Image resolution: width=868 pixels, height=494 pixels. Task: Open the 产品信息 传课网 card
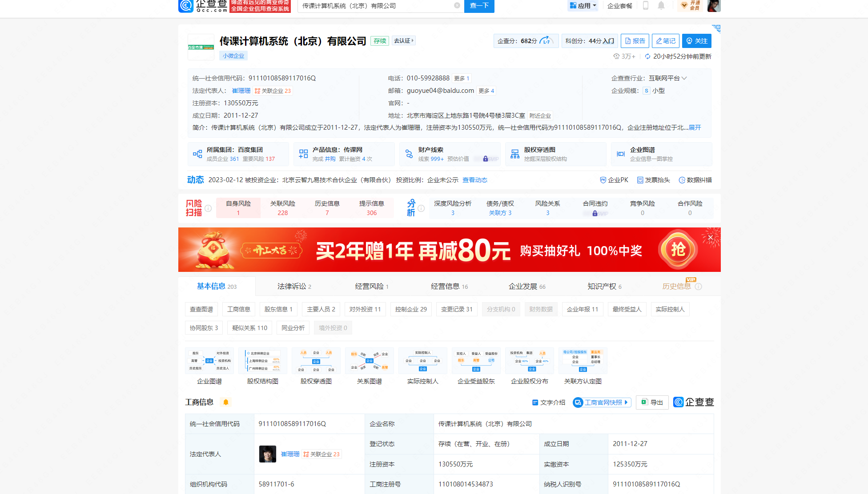(344, 154)
